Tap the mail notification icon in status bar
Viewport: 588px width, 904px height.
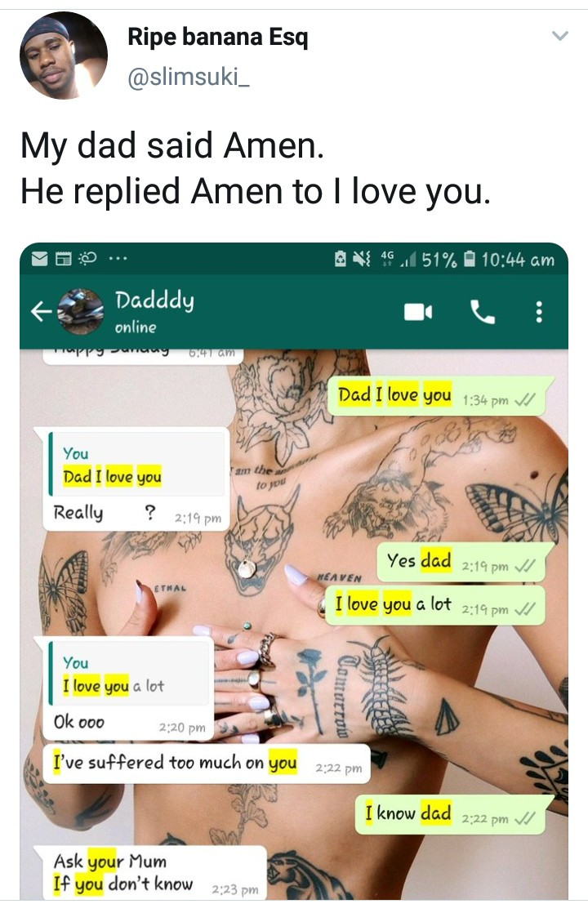(39, 259)
